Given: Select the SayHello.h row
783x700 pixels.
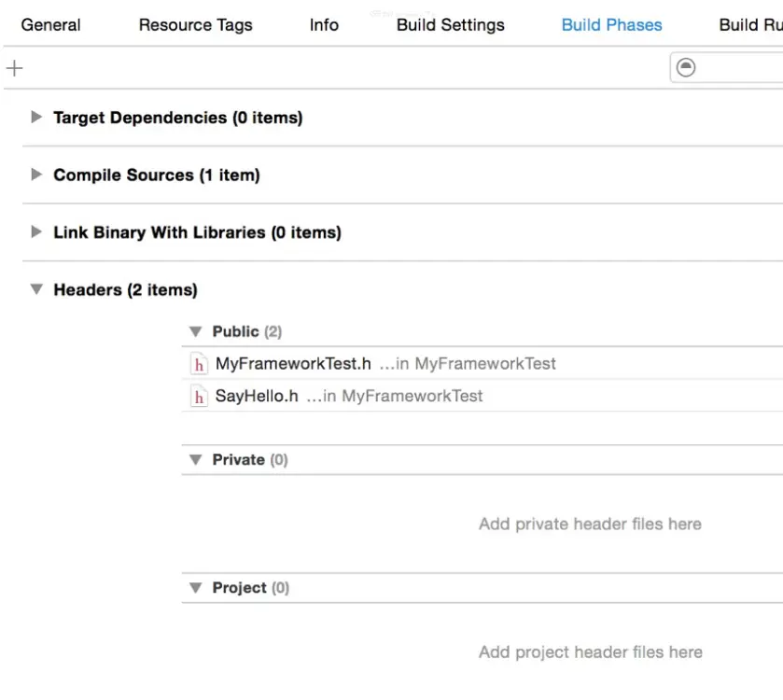Looking at the screenshot, I should coord(482,396).
